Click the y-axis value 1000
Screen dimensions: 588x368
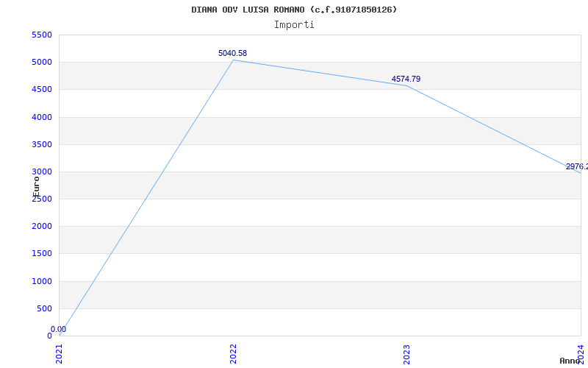(42, 281)
